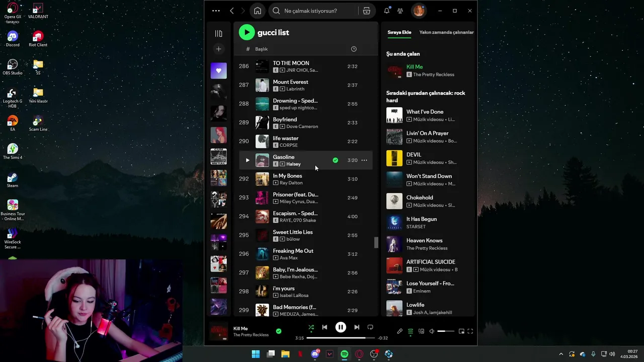Open Connect to a device icon
The image size is (644, 362).
coord(421,331)
